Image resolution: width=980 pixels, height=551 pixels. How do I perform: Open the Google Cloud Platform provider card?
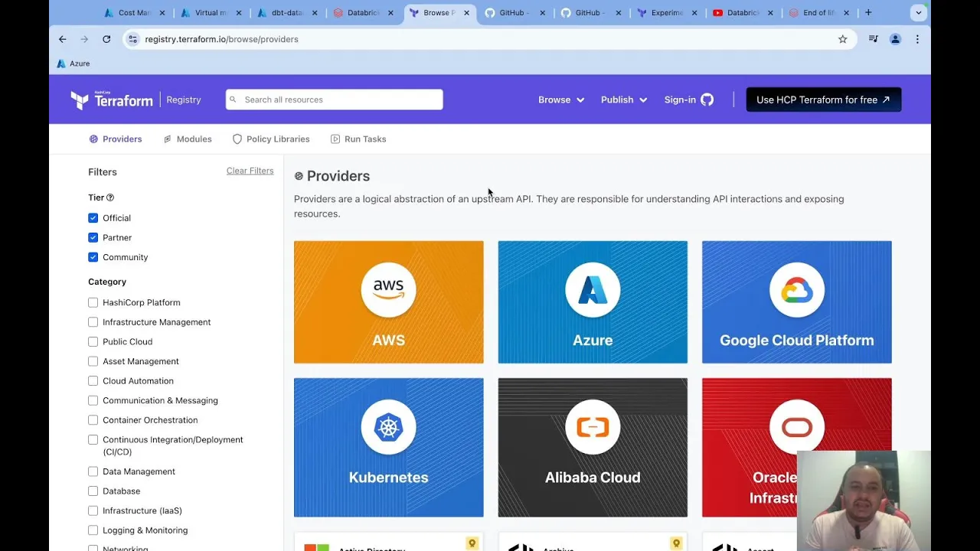[x=797, y=302]
